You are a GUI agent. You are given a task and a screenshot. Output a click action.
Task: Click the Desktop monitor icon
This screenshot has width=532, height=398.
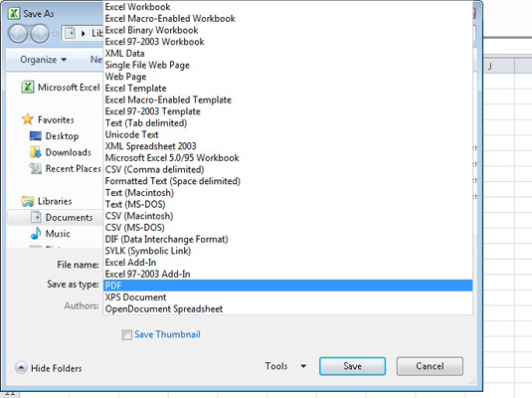click(35, 136)
